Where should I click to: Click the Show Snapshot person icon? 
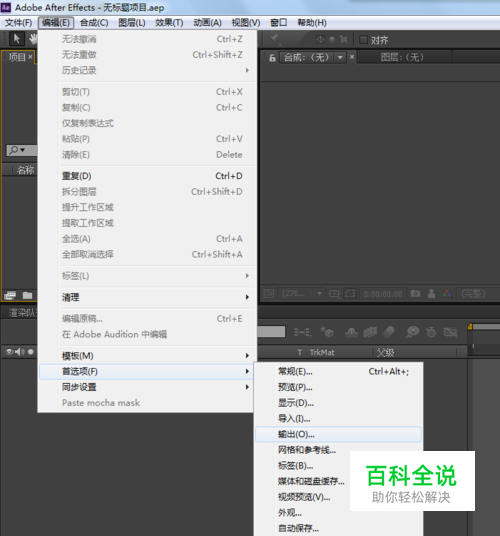click(431, 293)
